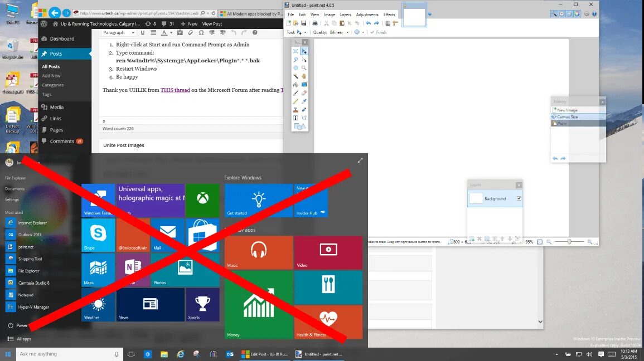Viewport: 644px width, 361px height.
Task: Click the Undo arrow in paint.net main toolbar
Action: click(369, 23)
